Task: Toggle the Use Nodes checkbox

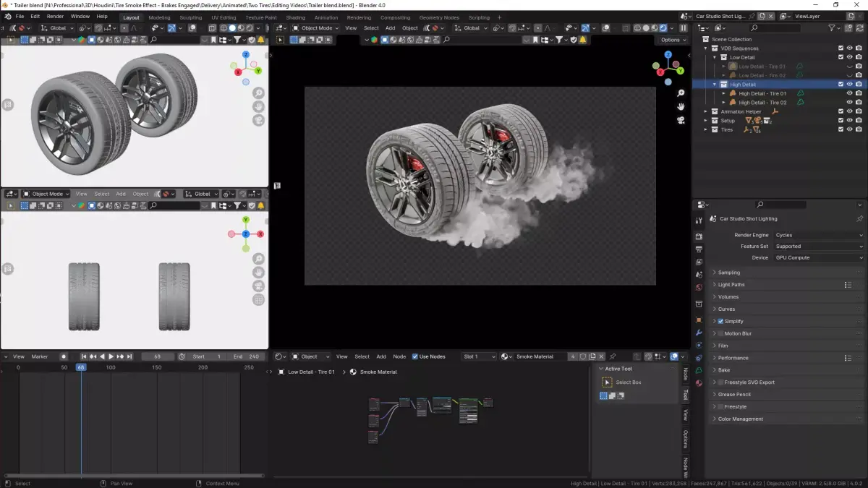Action: (415, 356)
